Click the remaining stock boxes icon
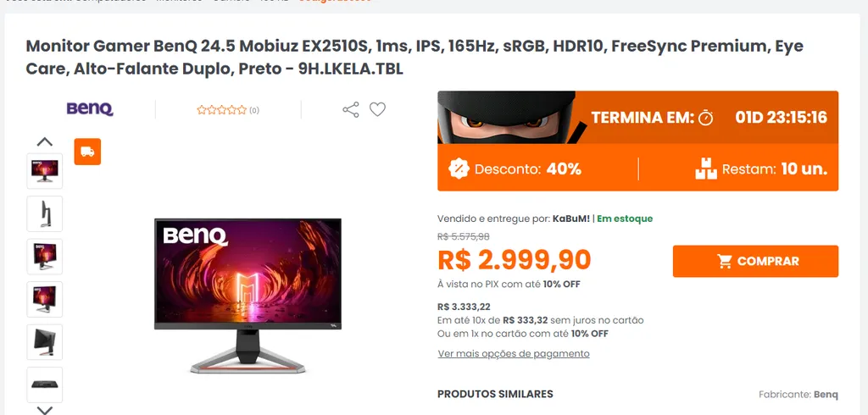The height and width of the screenshot is (415, 868). click(706, 169)
